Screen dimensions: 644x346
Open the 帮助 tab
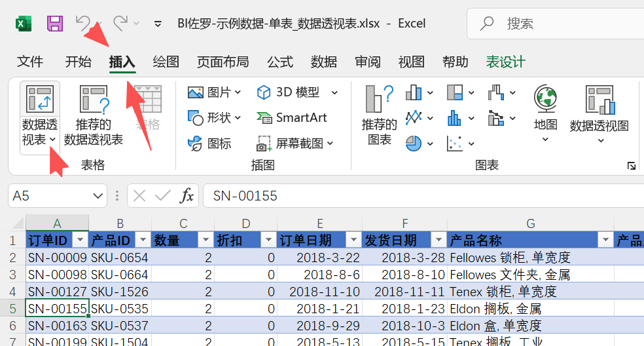tap(455, 62)
